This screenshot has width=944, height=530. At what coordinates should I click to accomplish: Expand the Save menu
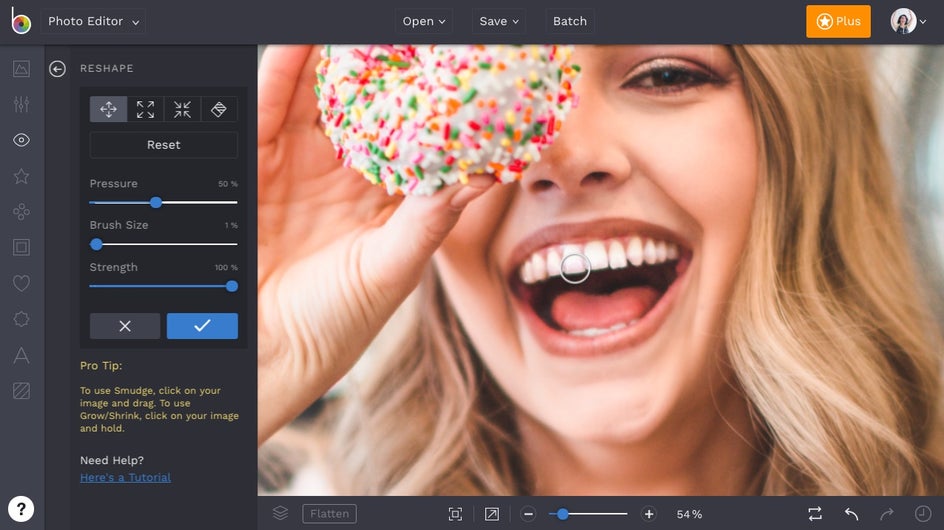[498, 21]
